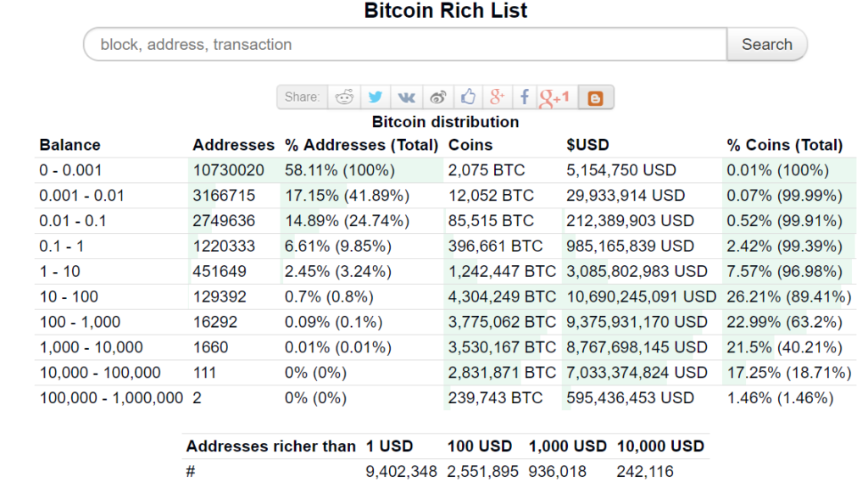Click the 2,075 BTC cell

click(487, 170)
